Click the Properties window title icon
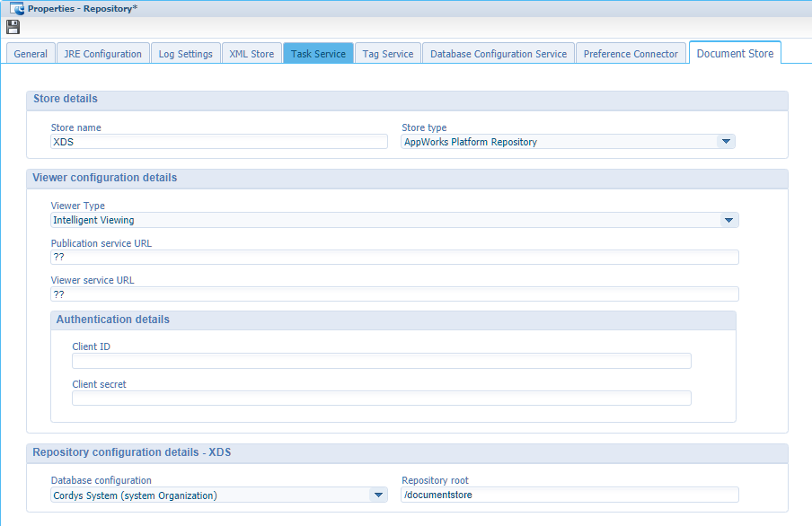 (x=16, y=8)
